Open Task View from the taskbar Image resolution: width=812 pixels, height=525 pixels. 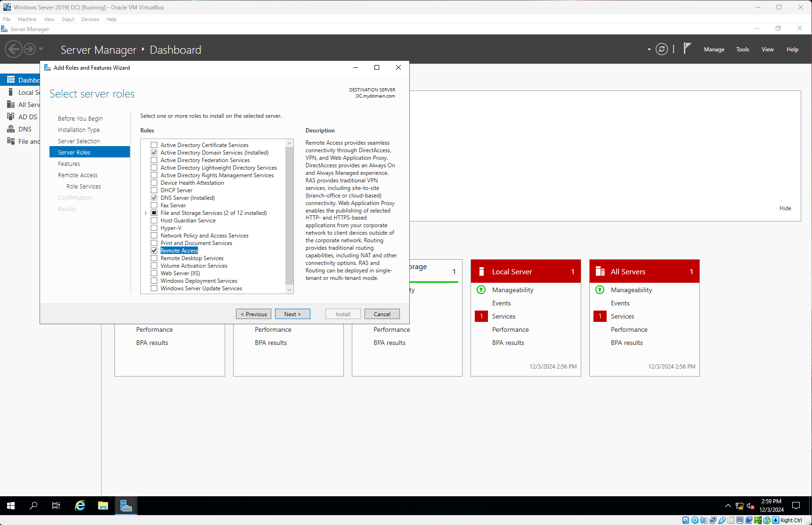pyautogui.click(x=56, y=506)
